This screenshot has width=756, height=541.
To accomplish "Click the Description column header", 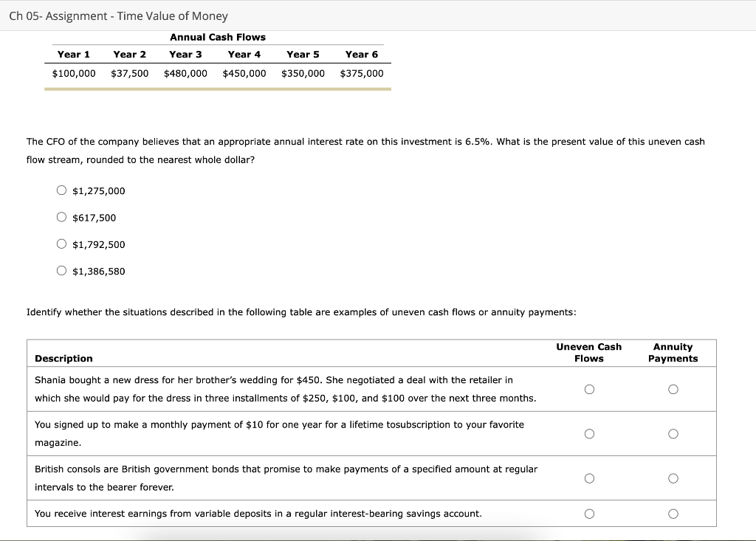I will pyautogui.click(x=63, y=358).
